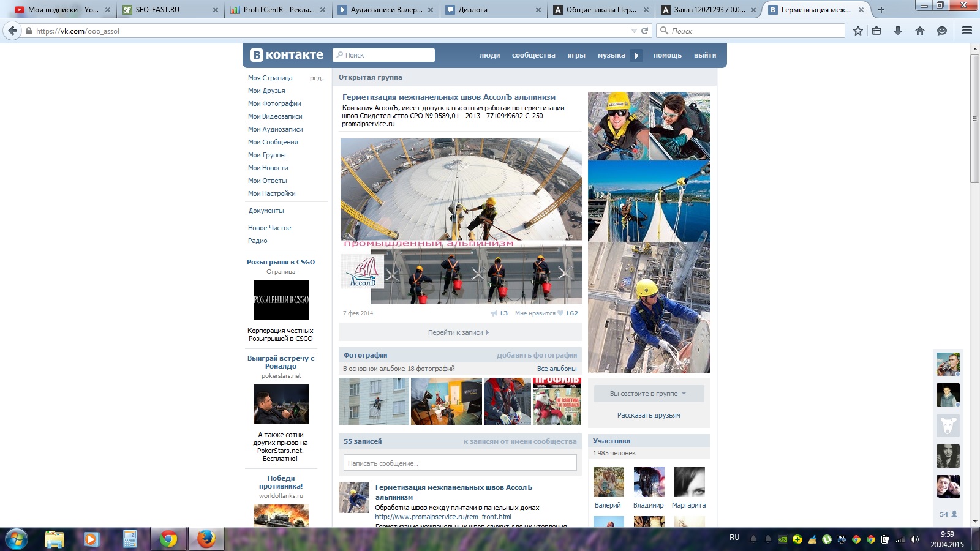
Task: Open the ПРОФИЛЬ magazine cover photo thumbnail
Action: coord(557,402)
